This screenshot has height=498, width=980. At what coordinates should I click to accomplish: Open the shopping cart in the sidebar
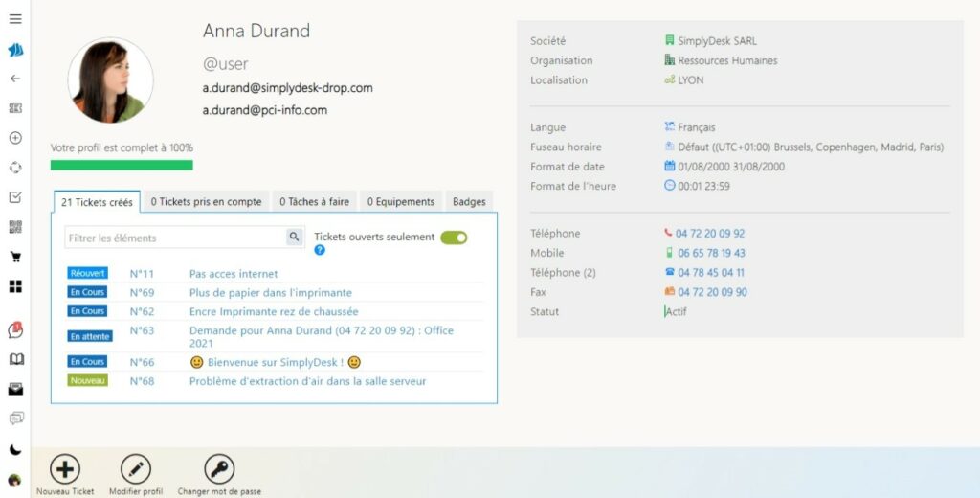[x=15, y=257]
